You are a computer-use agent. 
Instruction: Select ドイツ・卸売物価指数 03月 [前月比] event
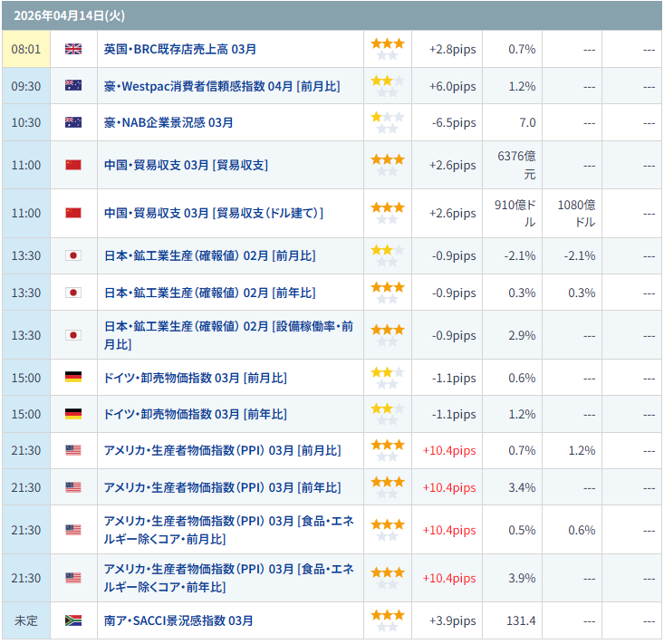coord(196,378)
